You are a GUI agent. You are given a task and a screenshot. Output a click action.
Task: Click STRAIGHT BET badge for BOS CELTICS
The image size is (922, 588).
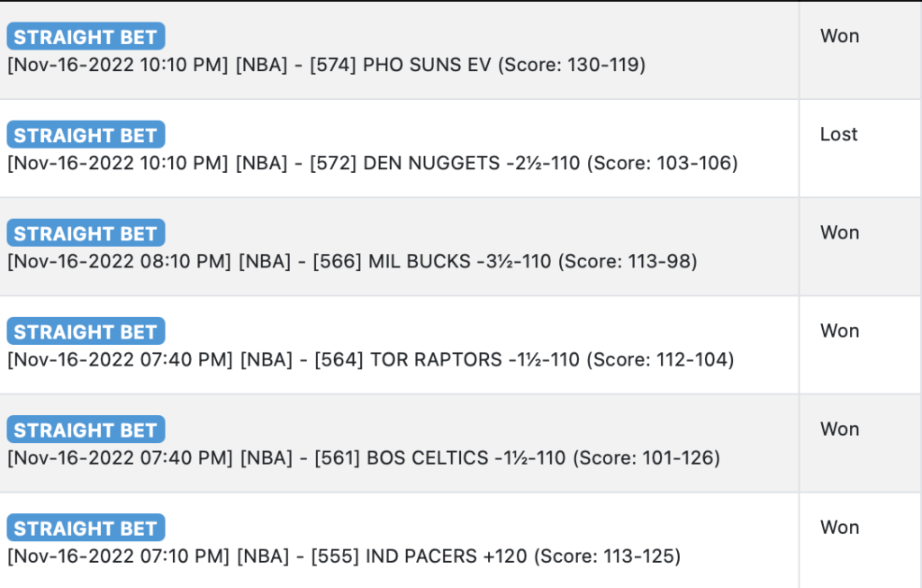(x=86, y=430)
